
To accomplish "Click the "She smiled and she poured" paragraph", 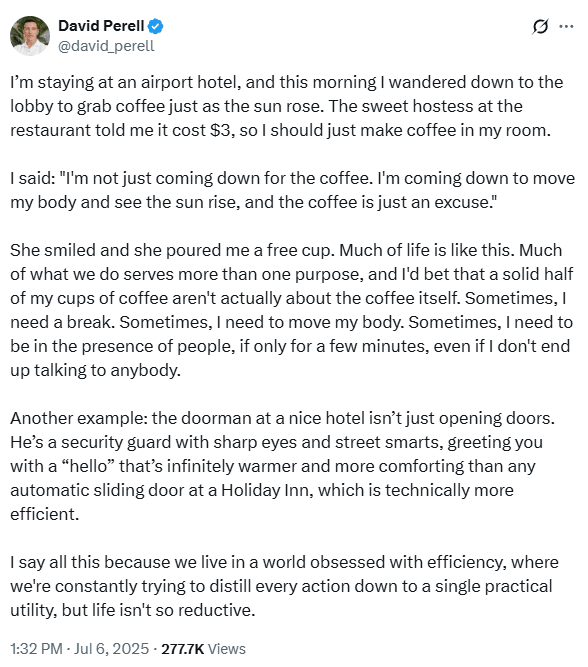I will [x=291, y=310].
